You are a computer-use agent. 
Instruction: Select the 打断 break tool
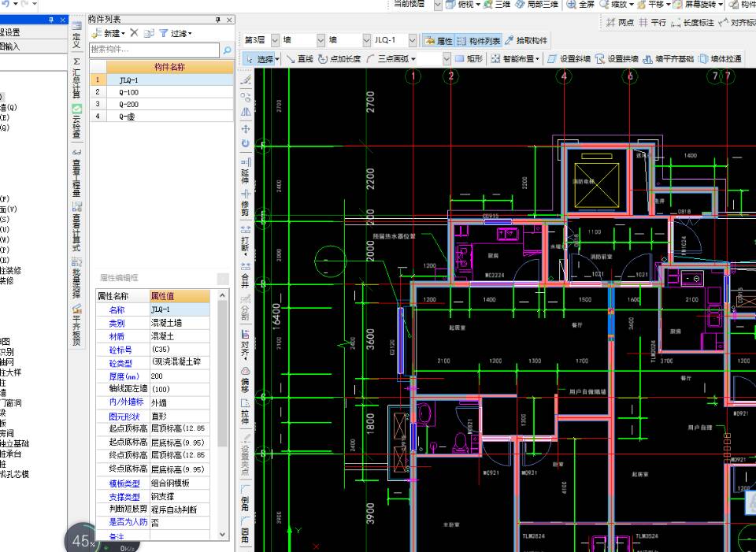[x=246, y=239]
